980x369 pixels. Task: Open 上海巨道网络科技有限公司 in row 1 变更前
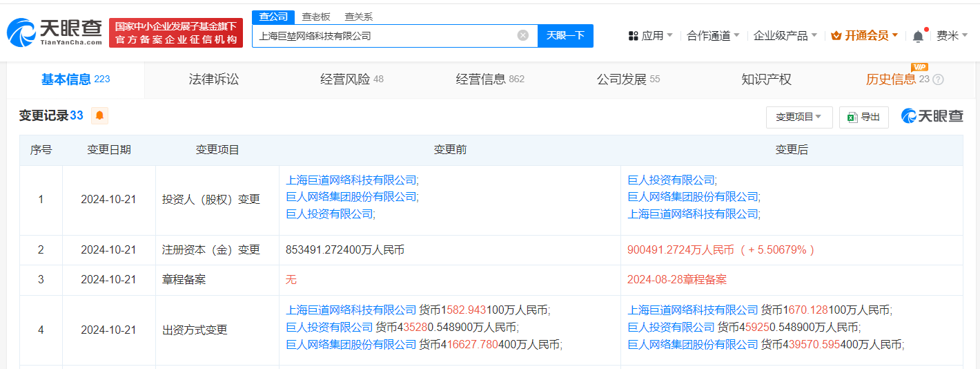tap(351, 180)
